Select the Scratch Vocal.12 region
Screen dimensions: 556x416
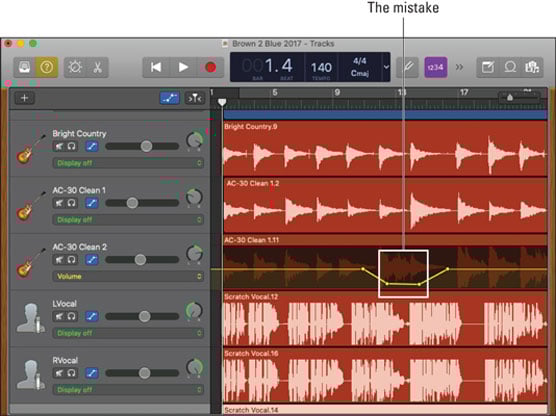click(385, 318)
